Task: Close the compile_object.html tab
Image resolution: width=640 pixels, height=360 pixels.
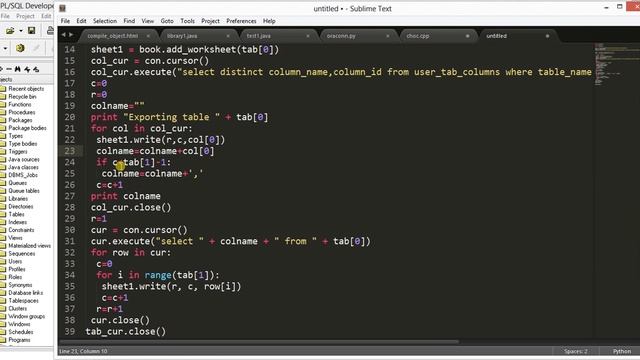Action: [x=148, y=36]
